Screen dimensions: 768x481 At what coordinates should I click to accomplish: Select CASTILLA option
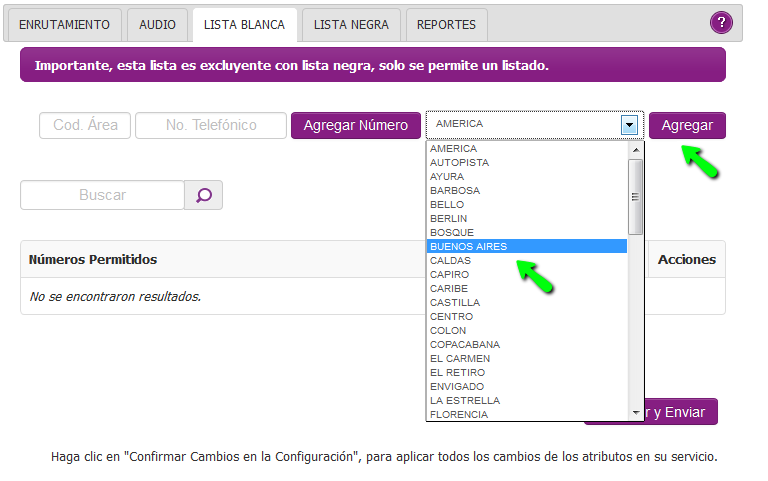(x=527, y=303)
